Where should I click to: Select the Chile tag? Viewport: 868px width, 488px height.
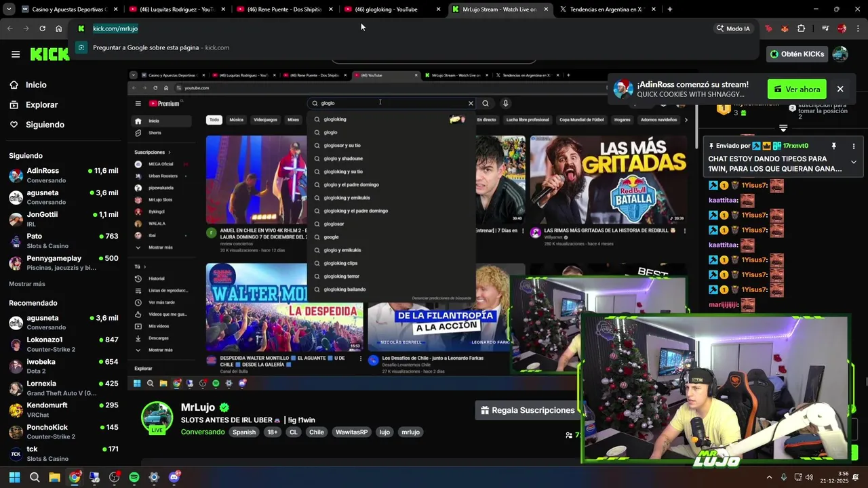[317, 432]
